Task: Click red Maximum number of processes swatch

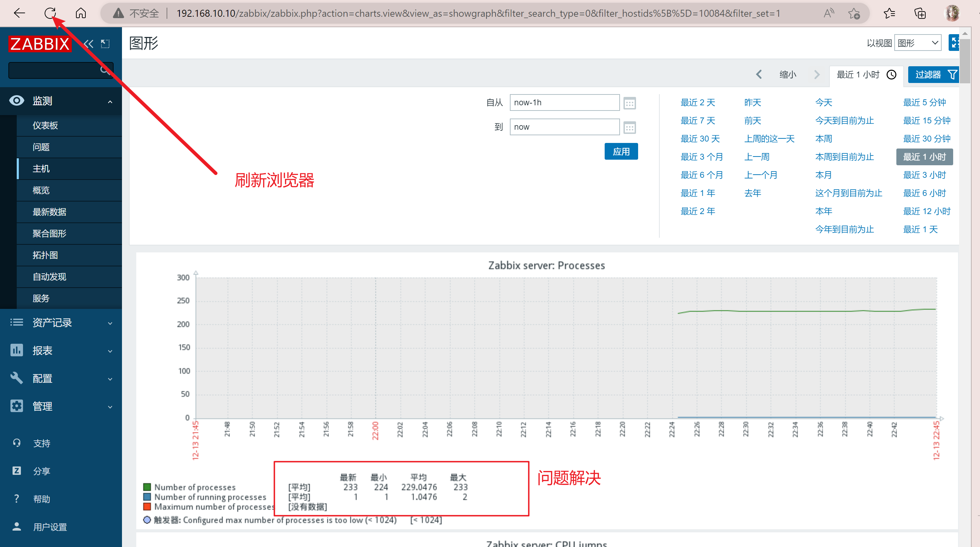Action: click(x=147, y=507)
